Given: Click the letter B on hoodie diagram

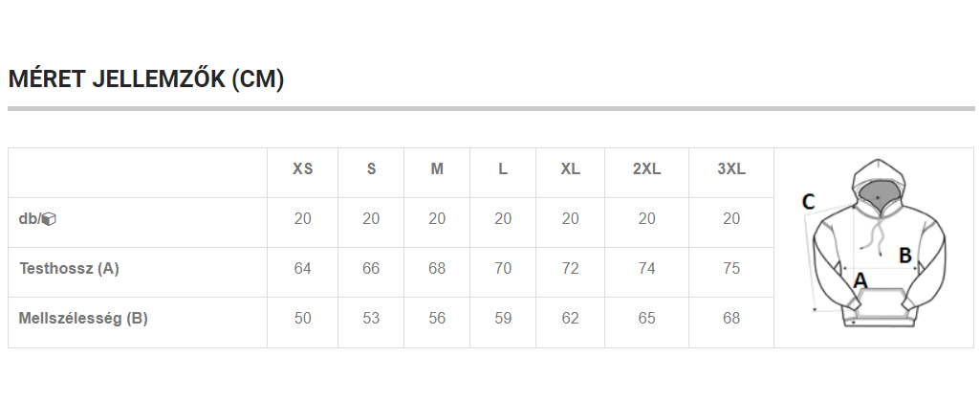Looking at the screenshot, I should pyautogui.click(x=905, y=256).
